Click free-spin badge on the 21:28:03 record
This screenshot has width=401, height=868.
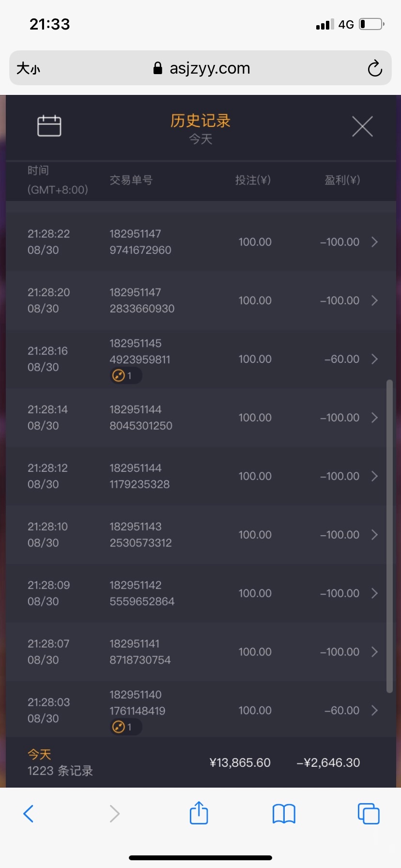pos(125,727)
